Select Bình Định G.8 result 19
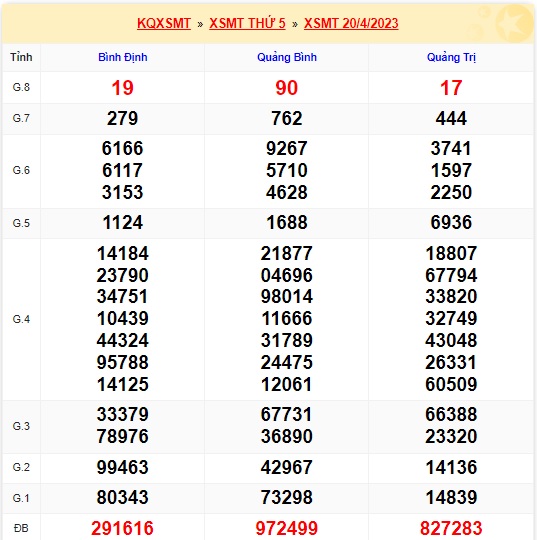 point(122,88)
